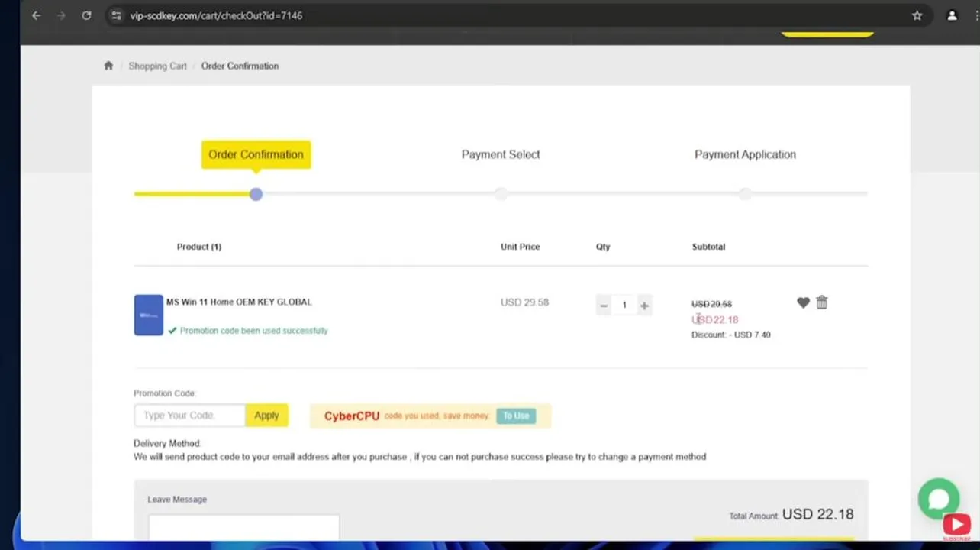This screenshot has width=980, height=550.
Task: Click the Discount - USD 7.40 text
Action: tap(731, 335)
